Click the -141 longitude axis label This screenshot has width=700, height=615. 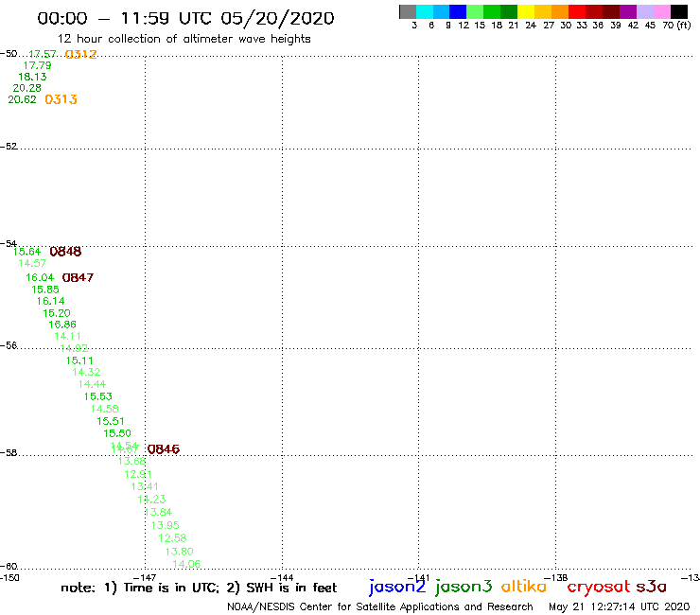pos(419,578)
